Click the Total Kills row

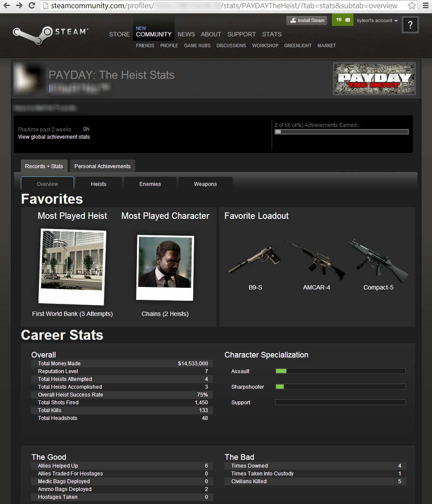coord(122,410)
